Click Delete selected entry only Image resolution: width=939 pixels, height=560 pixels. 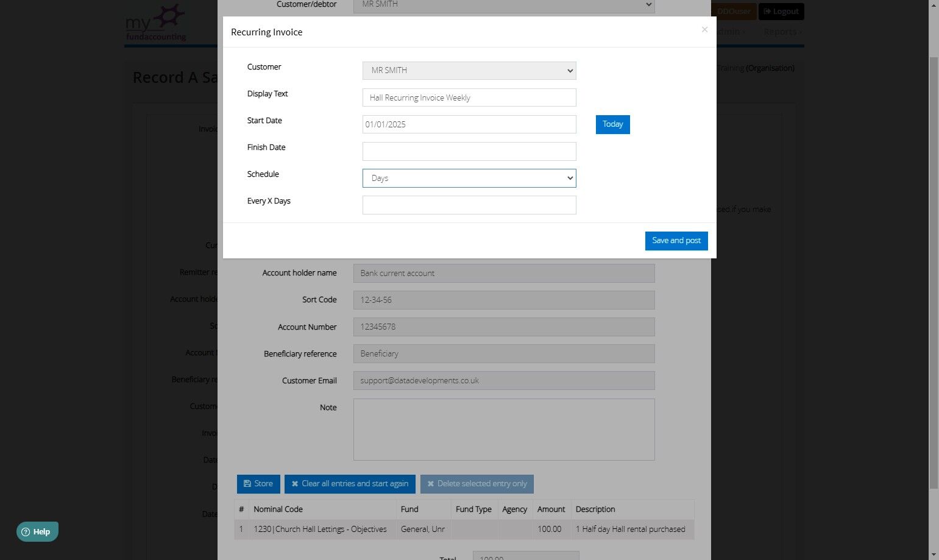click(x=477, y=484)
